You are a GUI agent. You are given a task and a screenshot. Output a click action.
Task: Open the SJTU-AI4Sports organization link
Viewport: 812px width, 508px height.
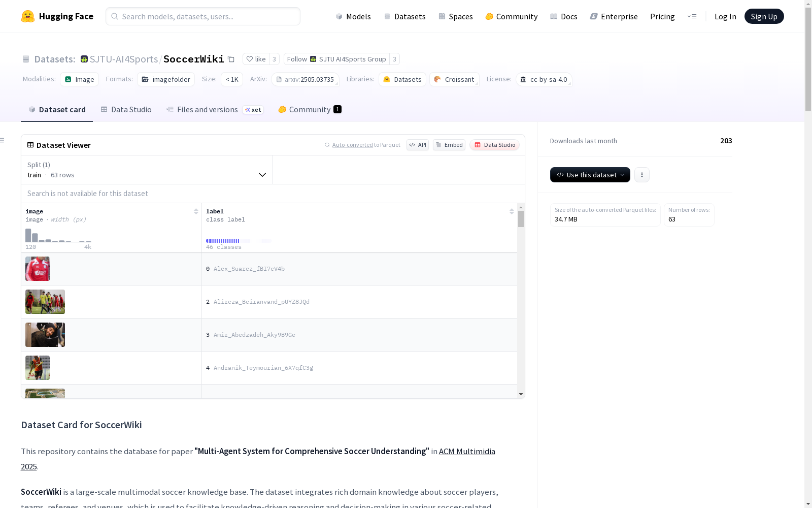124,59
